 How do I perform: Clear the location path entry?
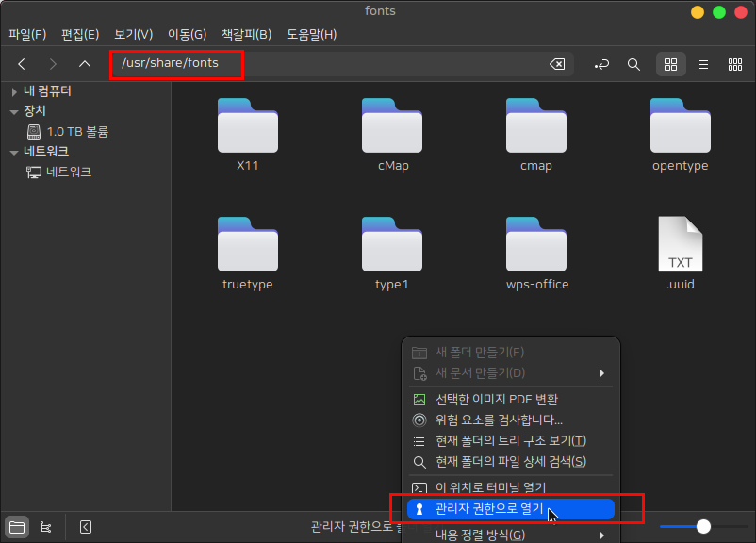(x=557, y=64)
